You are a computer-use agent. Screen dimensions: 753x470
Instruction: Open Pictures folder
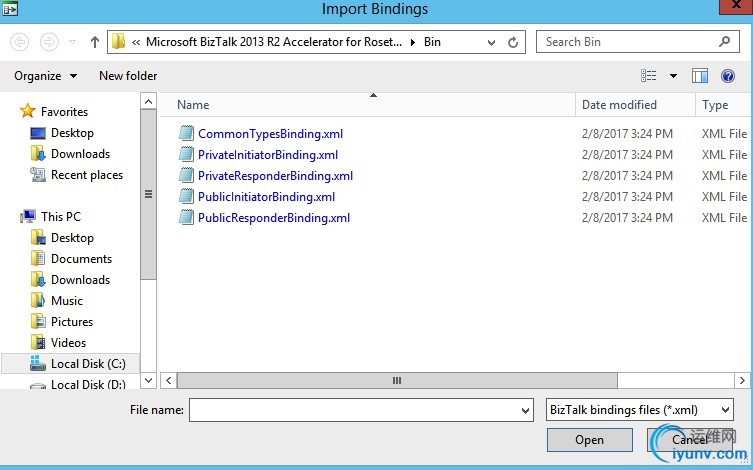coord(72,322)
